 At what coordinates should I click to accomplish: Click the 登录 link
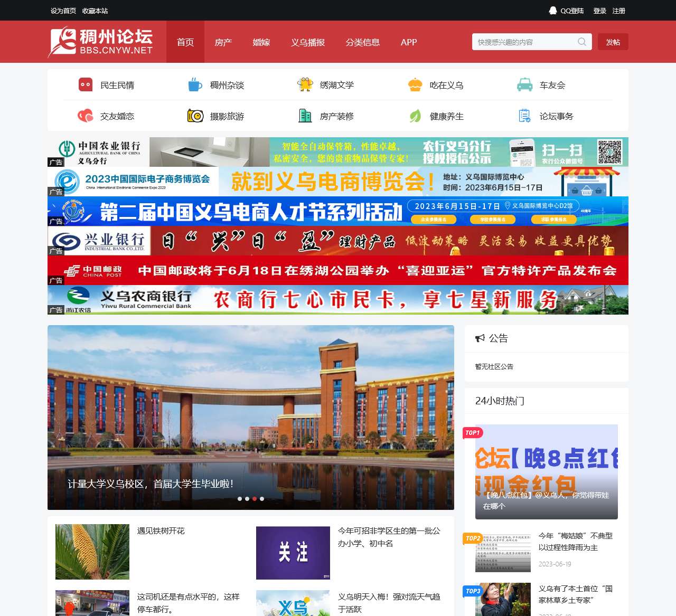[x=600, y=11]
